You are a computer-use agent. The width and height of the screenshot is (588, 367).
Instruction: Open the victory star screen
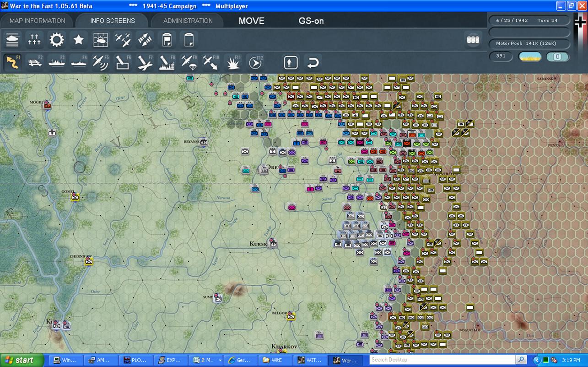click(79, 40)
